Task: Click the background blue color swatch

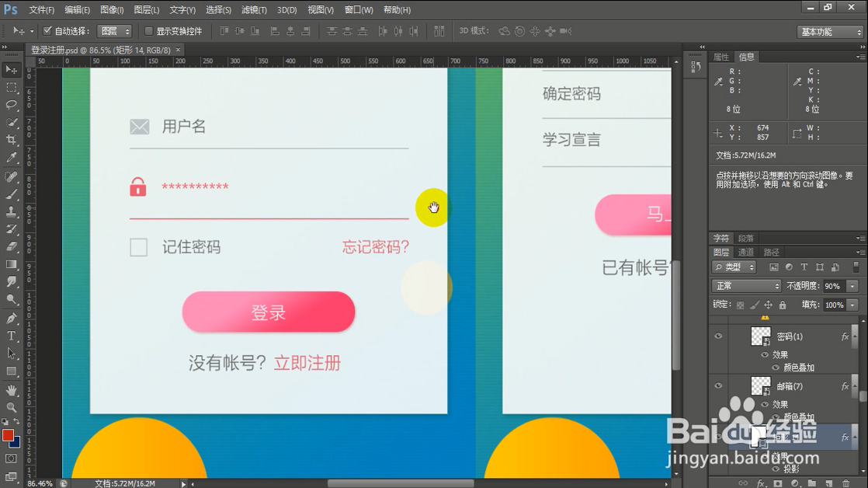Action: coord(16,444)
